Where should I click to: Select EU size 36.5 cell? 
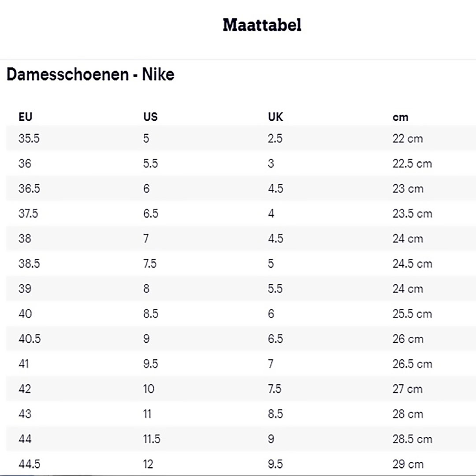click(29, 189)
